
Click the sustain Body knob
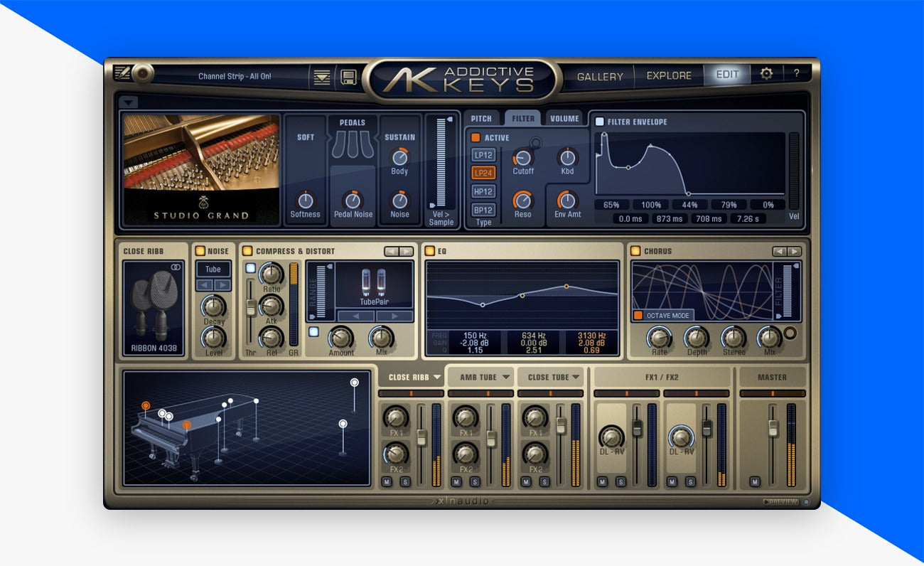coord(400,157)
